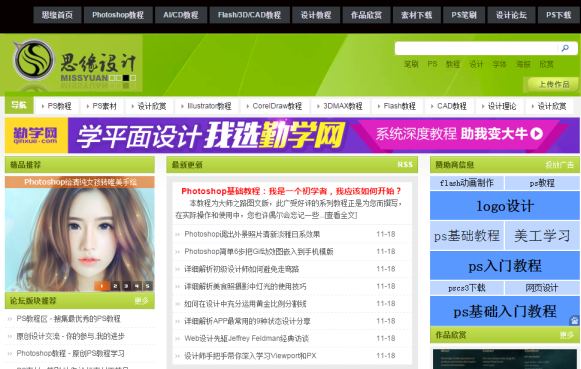Viewport: 581px width, 369px height.
Task: Click the 勤学网 qinxue.com logo
Action: click(36, 135)
